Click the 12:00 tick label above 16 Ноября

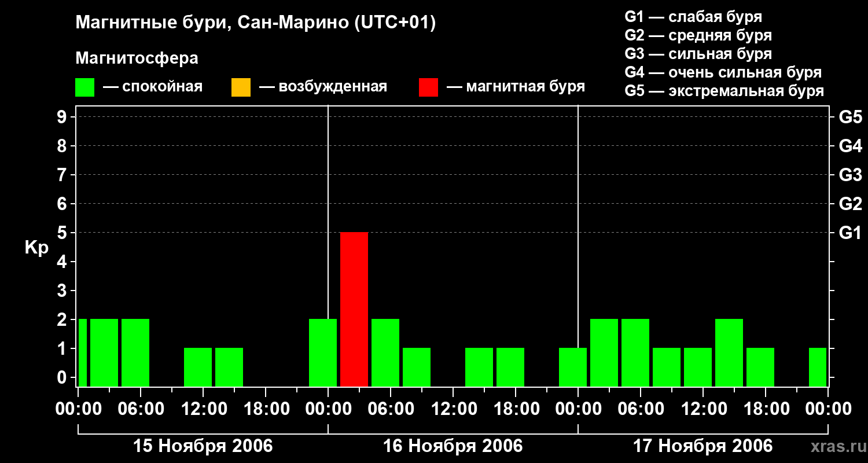tap(453, 409)
